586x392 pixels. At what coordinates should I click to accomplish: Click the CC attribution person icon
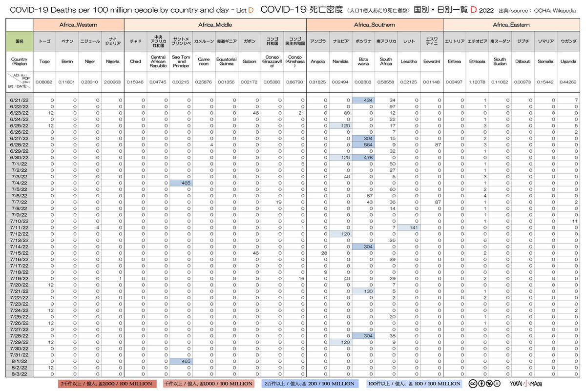(481, 383)
